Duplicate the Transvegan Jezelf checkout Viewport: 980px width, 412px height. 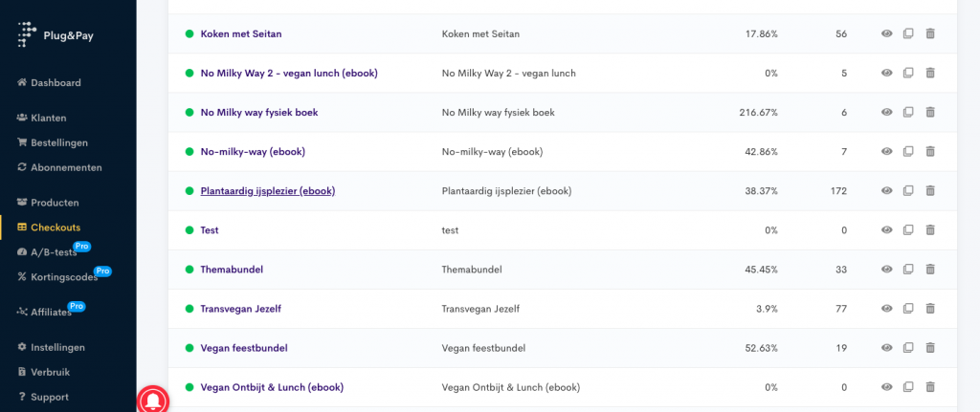click(x=908, y=308)
